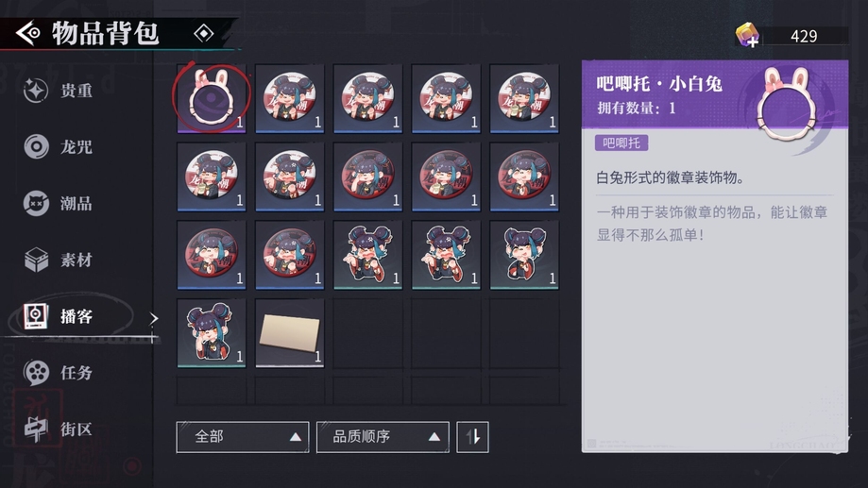Add currency with the purple gem plus icon

[747, 36]
